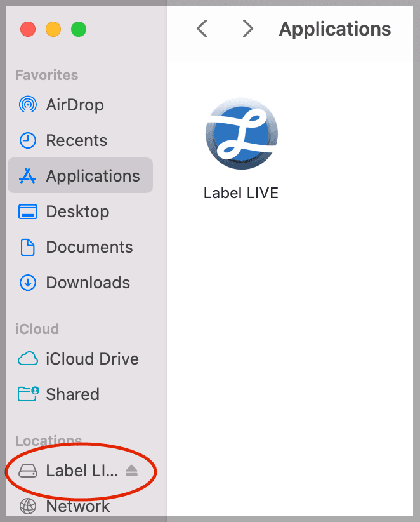420x522 pixels.
Task: Minimize the window using the yellow button
Action: (x=53, y=29)
